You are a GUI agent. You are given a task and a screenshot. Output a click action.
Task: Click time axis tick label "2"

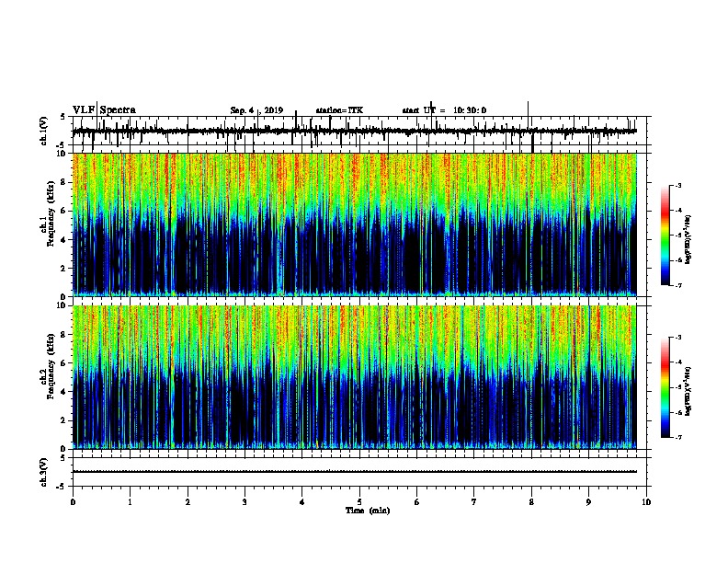coord(188,502)
